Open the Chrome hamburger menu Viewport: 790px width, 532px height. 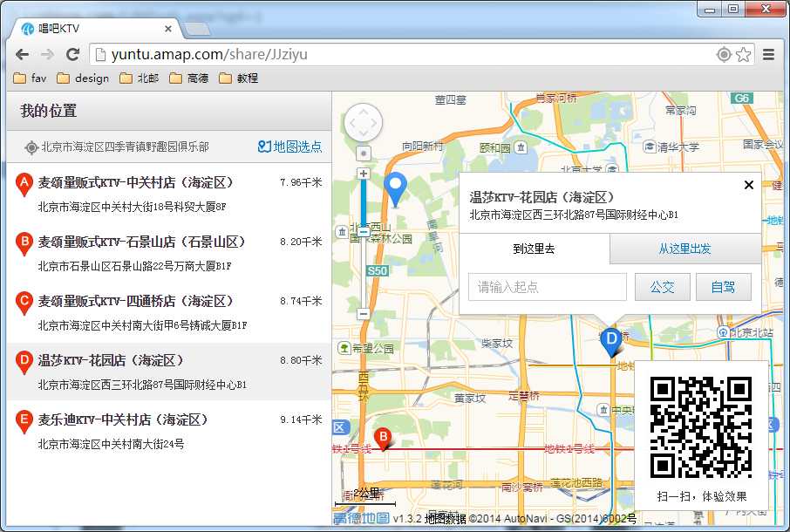click(768, 54)
